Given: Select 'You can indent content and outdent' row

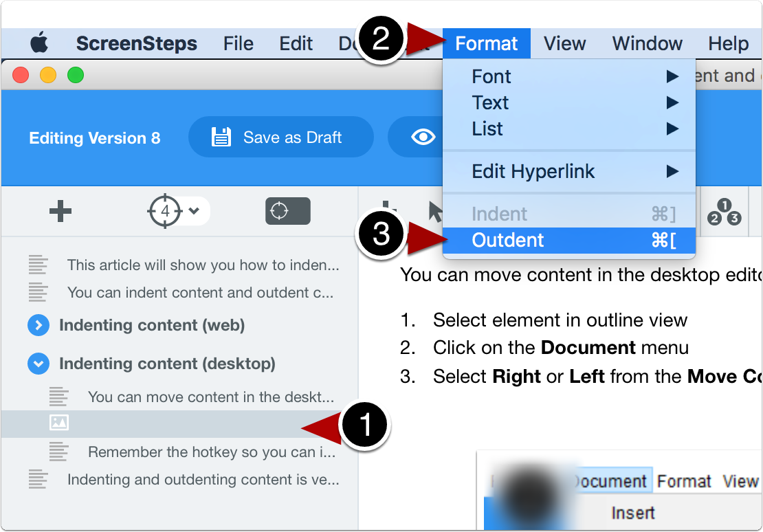Looking at the screenshot, I should click(x=179, y=293).
